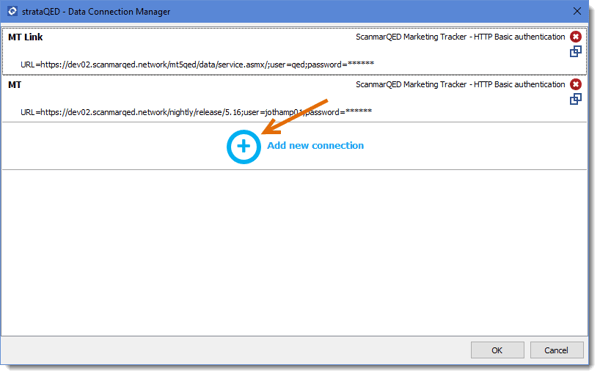Delete the MT connection
Image resolution: width=600 pixels, height=376 pixels.
click(x=576, y=84)
